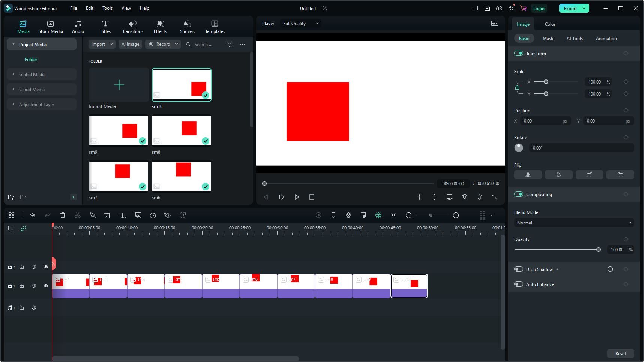Enable the Drop Shadow toggle
The image size is (644, 362).
pos(519,269)
